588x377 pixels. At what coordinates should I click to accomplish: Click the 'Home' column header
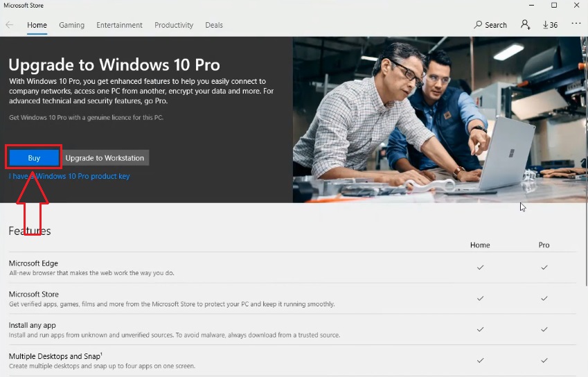pos(480,245)
